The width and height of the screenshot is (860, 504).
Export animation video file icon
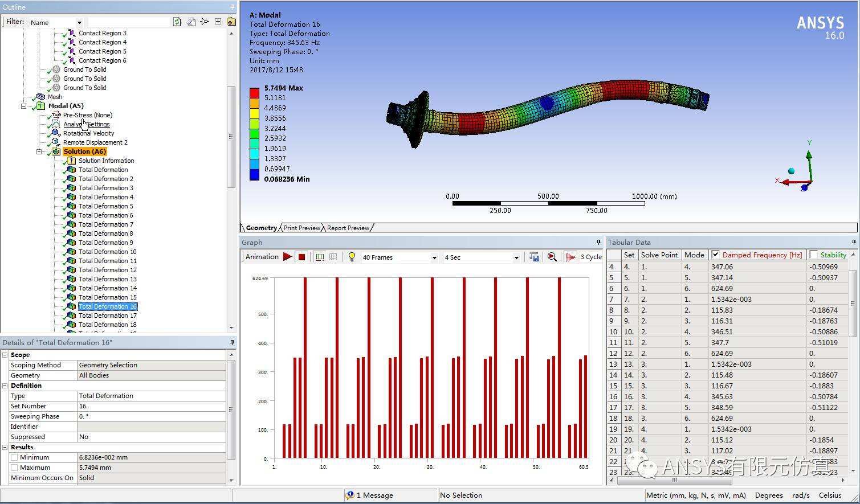(x=534, y=257)
